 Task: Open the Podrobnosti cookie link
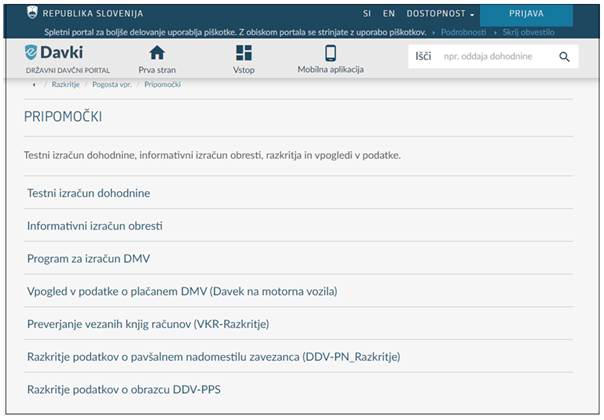click(468, 32)
